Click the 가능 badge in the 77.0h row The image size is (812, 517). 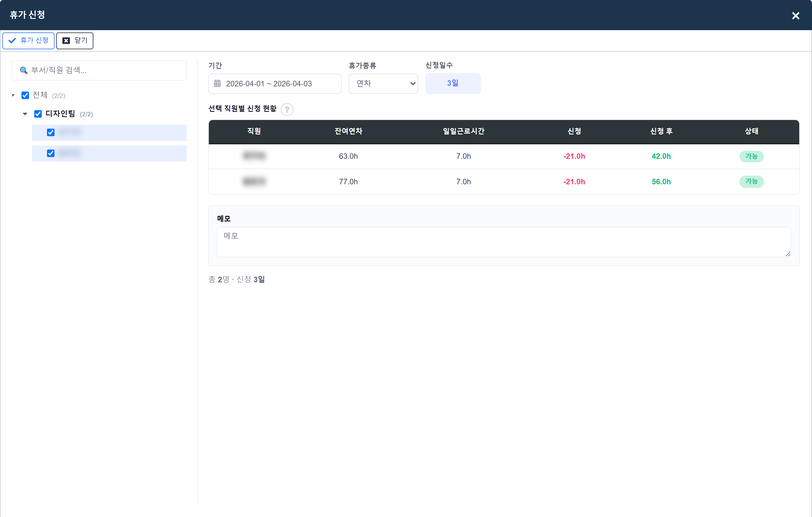tap(751, 182)
